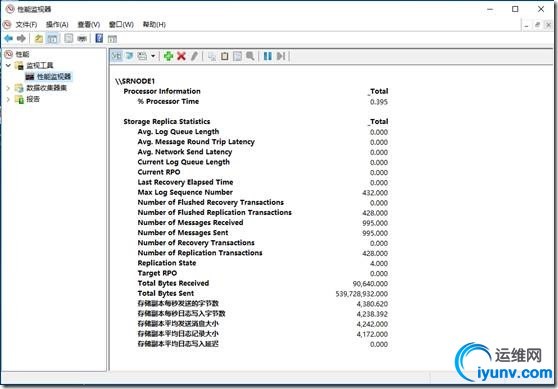Select the Number of Replication Transactions counter
This screenshot has width=558, height=389.
[200, 253]
